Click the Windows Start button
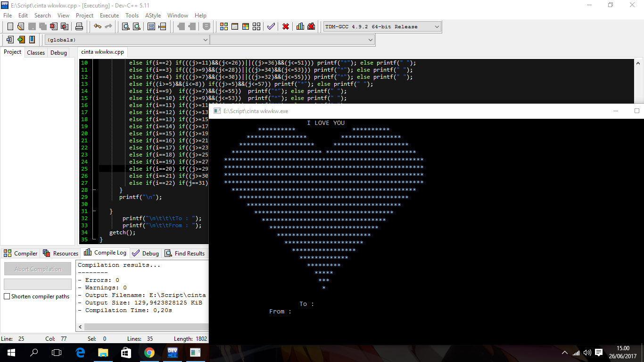The width and height of the screenshot is (644, 362). click(10, 352)
